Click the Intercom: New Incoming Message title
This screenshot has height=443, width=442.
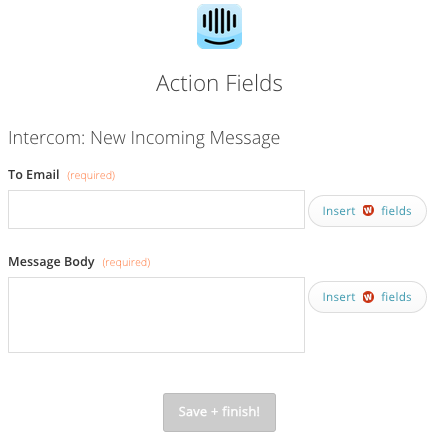pos(144,138)
